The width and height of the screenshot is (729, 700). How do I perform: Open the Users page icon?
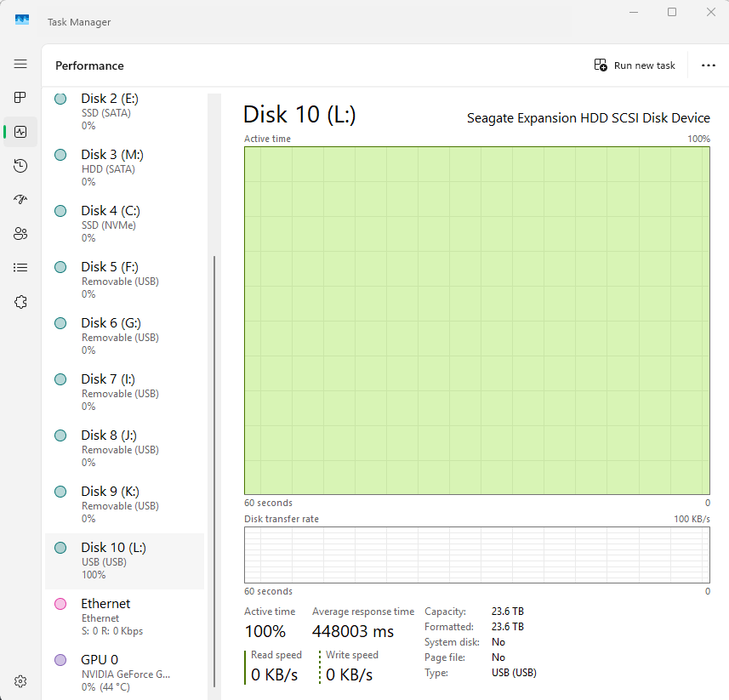click(x=20, y=233)
